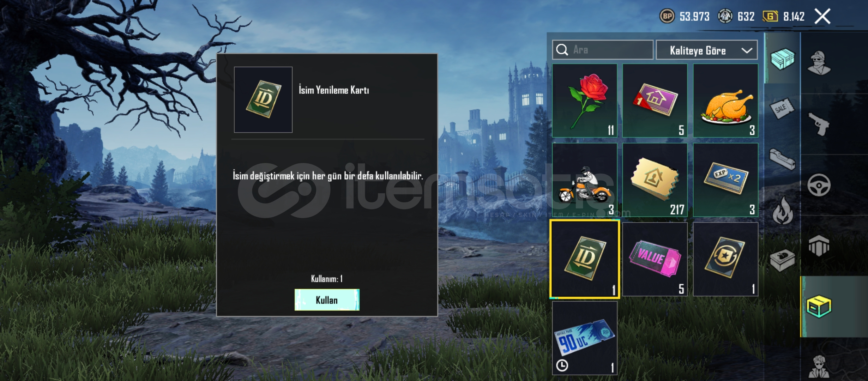Select the 90 UC Royale Pass voucher
868x381 pixels.
pos(585,338)
